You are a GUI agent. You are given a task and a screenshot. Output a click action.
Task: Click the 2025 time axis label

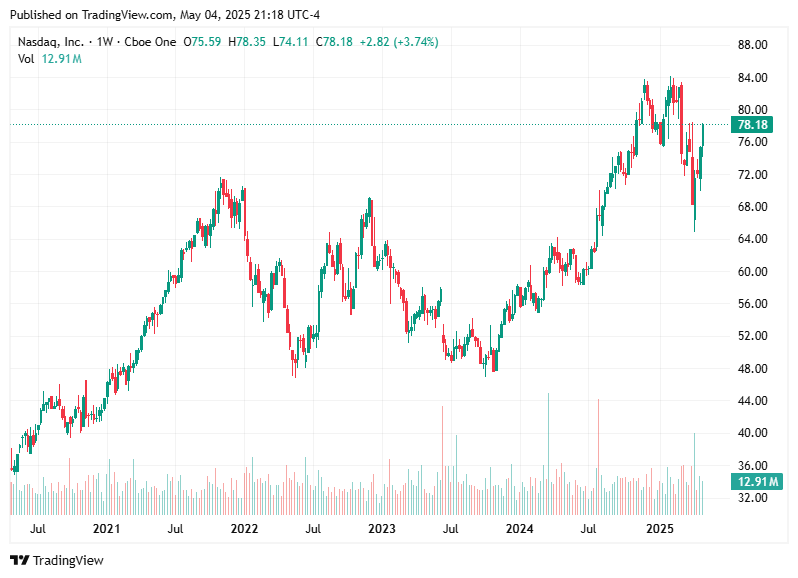(x=660, y=529)
